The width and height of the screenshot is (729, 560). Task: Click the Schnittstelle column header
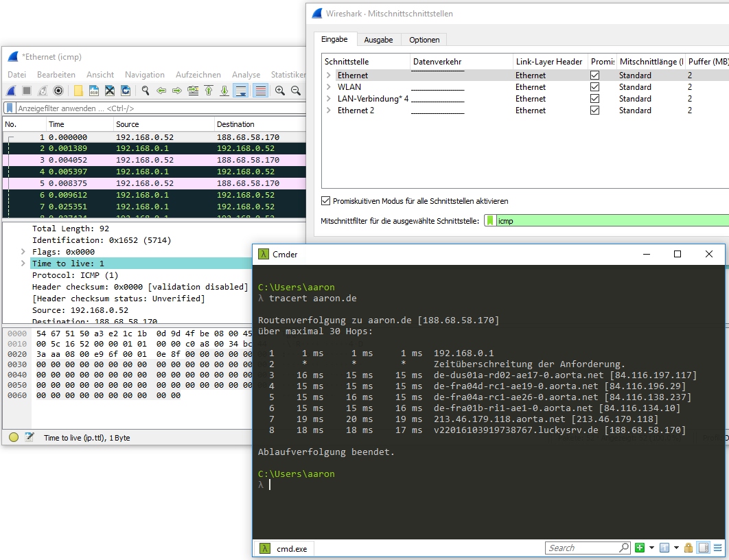[366, 61]
